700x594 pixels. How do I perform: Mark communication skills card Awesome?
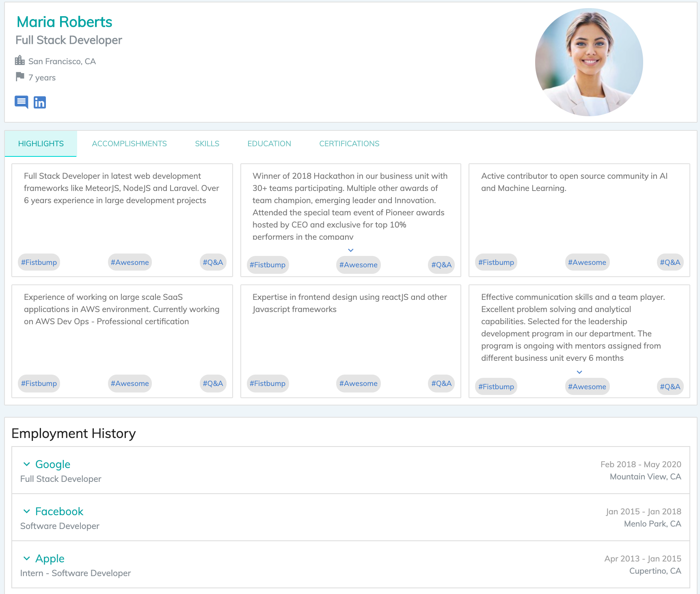587,387
